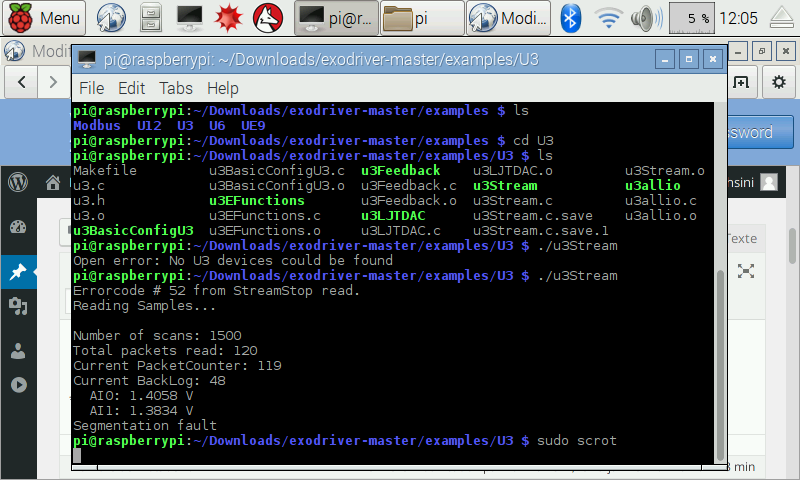The image size is (800, 480).
Task: Open the Wolfram wolf icon
Action: click(268, 18)
